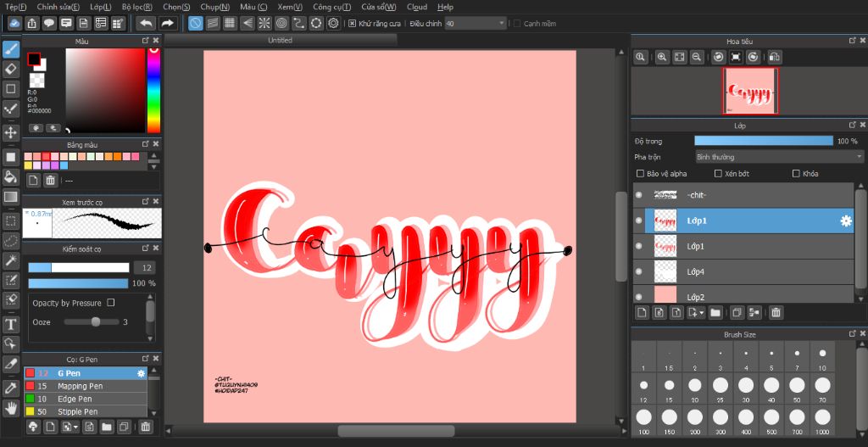Image resolution: width=868 pixels, height=447 pixels.
Task: Select the Hand pan tool
Action: pyautogui.click(x=10, y=409)
